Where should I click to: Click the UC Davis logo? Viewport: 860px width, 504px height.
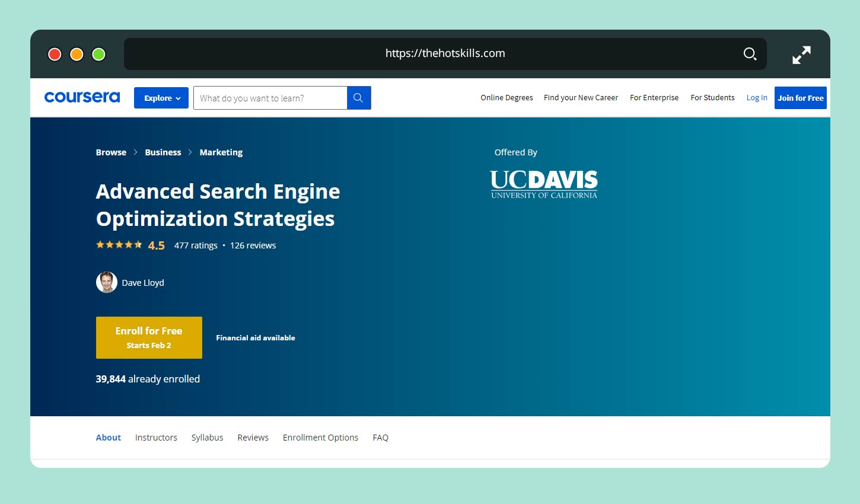pyautogui.click(x=543, y=184)
